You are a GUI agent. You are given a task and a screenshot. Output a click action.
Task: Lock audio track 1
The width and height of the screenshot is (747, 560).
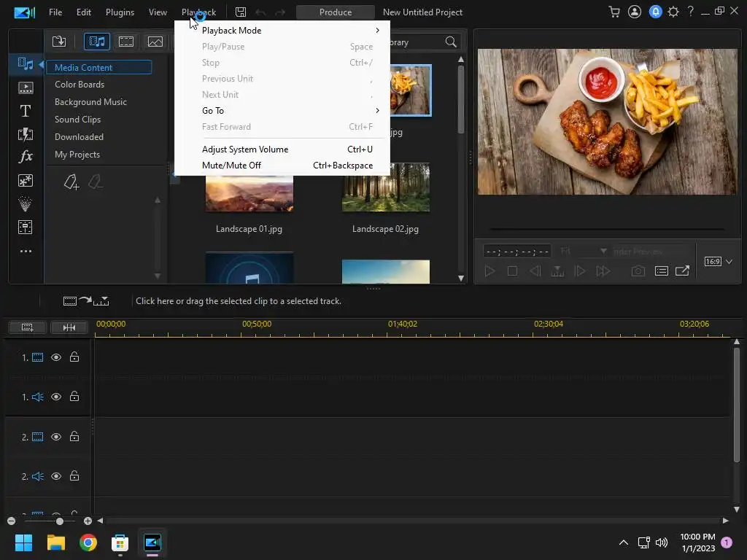[x=74, y=397]
